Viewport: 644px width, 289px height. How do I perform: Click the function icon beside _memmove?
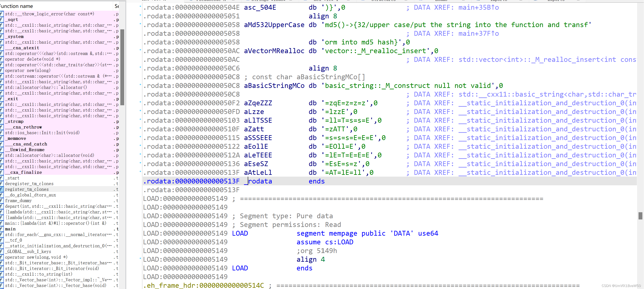click(1, 138)
